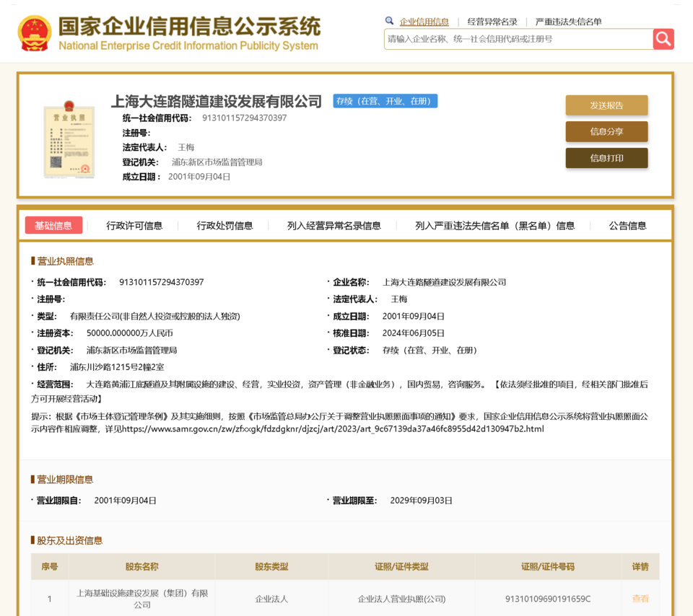Click the 信息分享 button

tap(606, 132)
